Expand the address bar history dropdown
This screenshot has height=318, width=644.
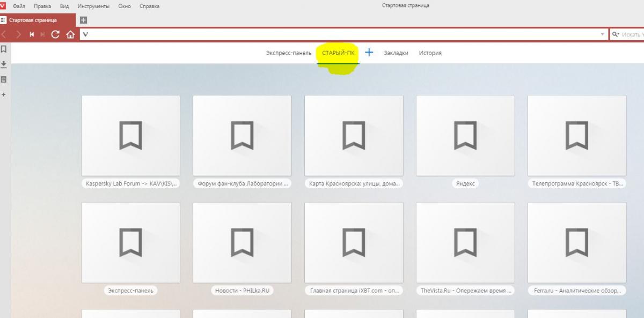[602, 34]
